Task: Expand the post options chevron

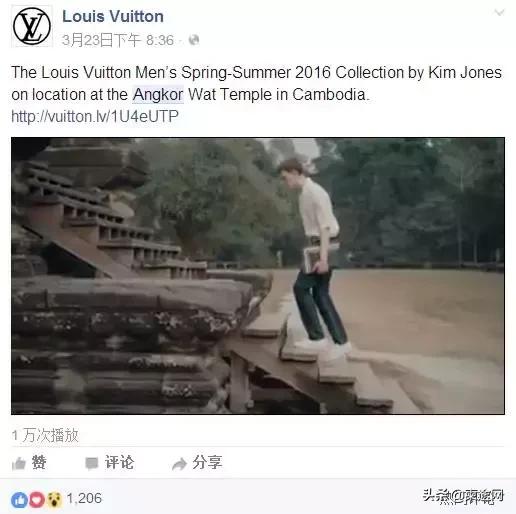Action: click(499, 12)
